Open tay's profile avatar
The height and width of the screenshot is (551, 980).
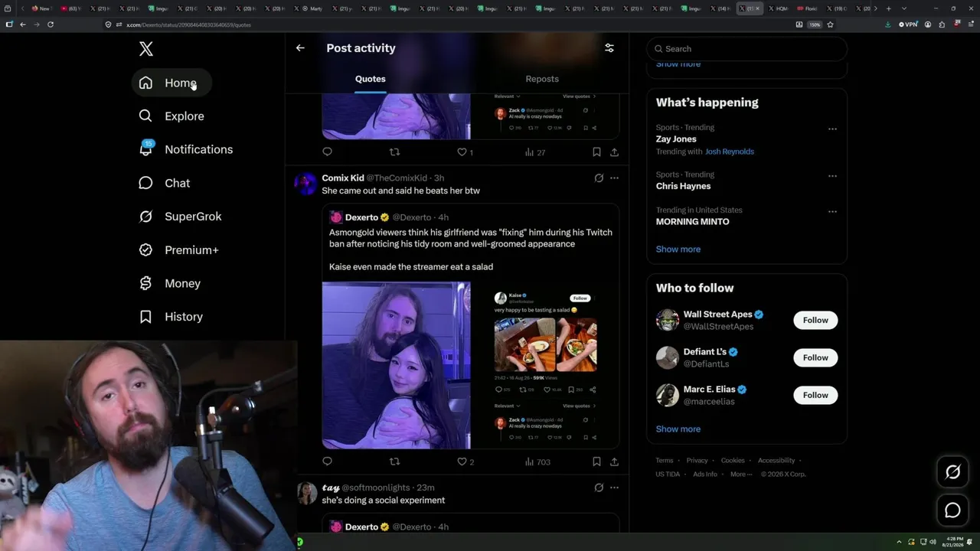pyautogui.click(x=306, y=493)
